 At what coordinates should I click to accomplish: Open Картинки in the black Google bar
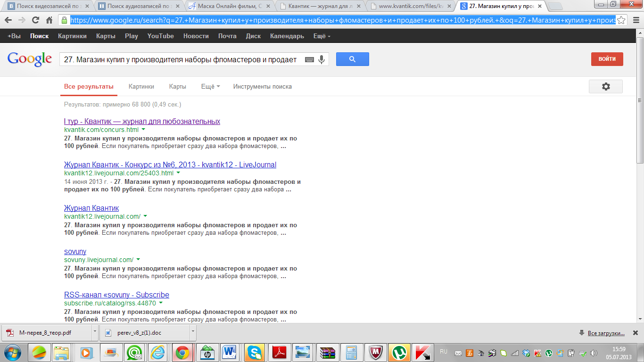[x=72, y=36]
